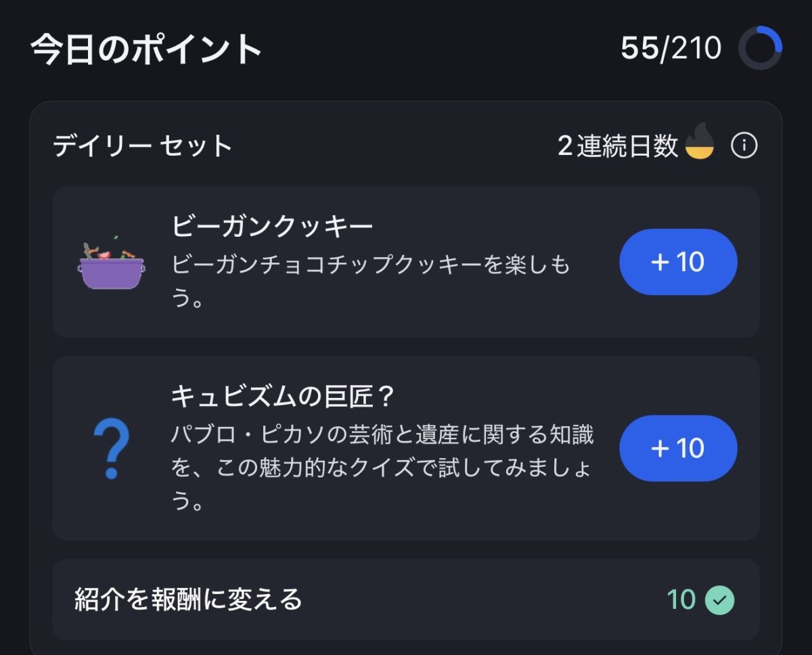Tap the デイリー セット section header
This screenshot has width=812, height=655.
[143, 146]
